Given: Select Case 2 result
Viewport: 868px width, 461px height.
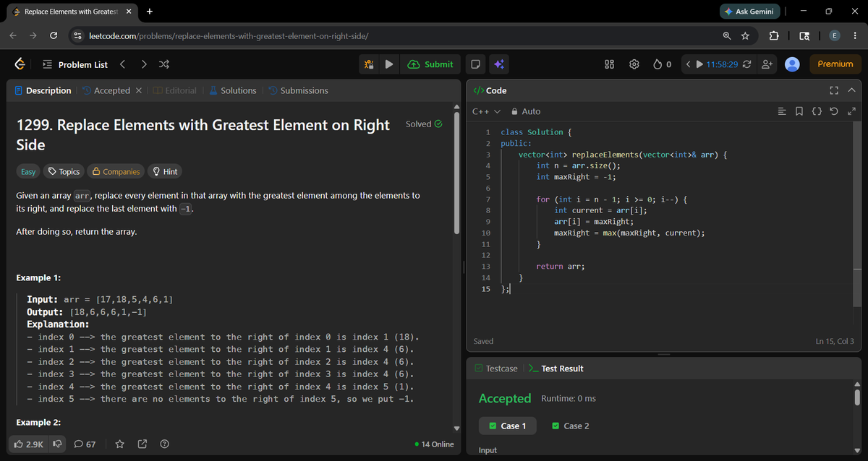Looking at the screenshot, I should coord(571,426).
